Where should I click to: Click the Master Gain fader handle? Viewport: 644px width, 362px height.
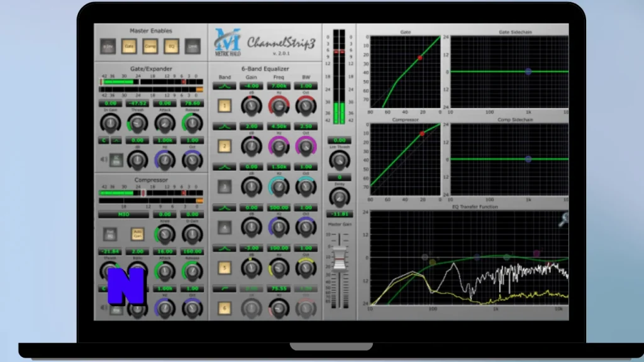(339, 260)
